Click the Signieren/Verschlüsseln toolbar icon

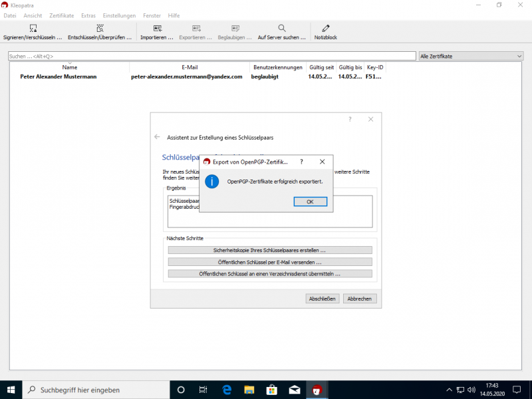coord(33,29)
